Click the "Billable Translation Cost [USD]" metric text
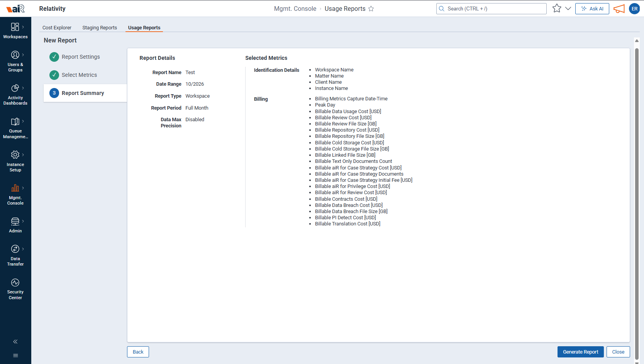Image resolution: width=644 pixels, height=364 pixels. (347, 224)
